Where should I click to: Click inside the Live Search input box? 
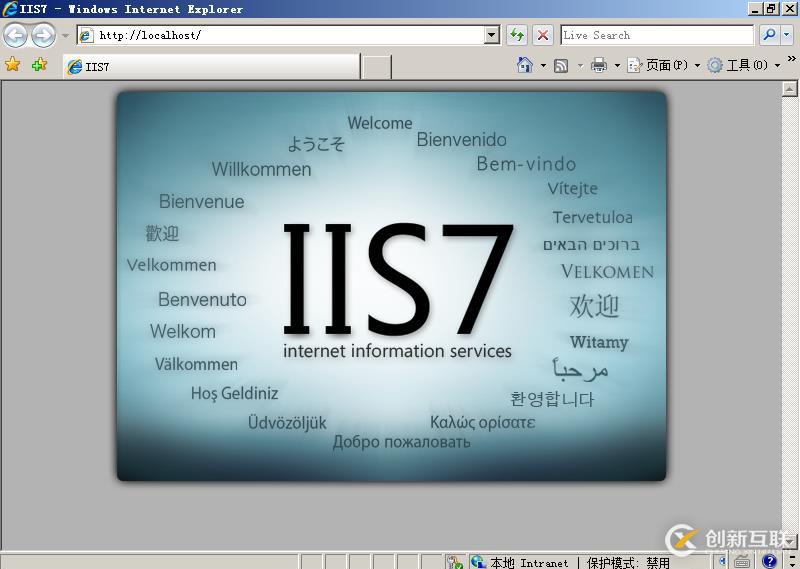[x=656, y=35]
